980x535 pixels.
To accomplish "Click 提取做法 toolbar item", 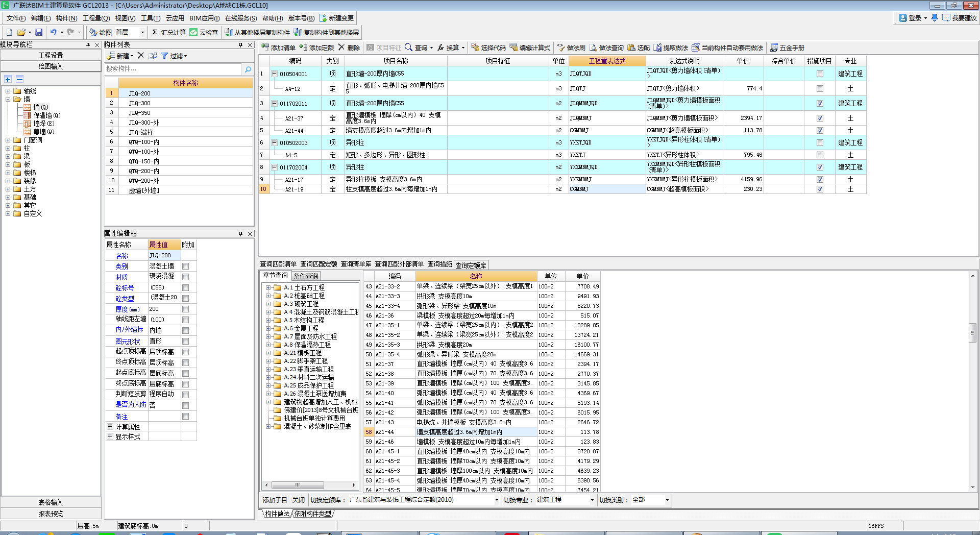I will click(x=671, y=47).
